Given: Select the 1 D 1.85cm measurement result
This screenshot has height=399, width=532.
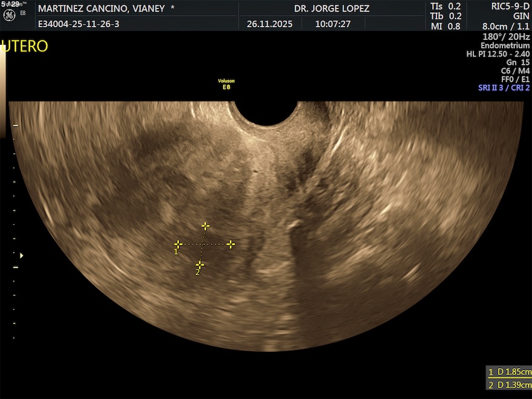Looking at the screenshot, I should pos(510,372).
